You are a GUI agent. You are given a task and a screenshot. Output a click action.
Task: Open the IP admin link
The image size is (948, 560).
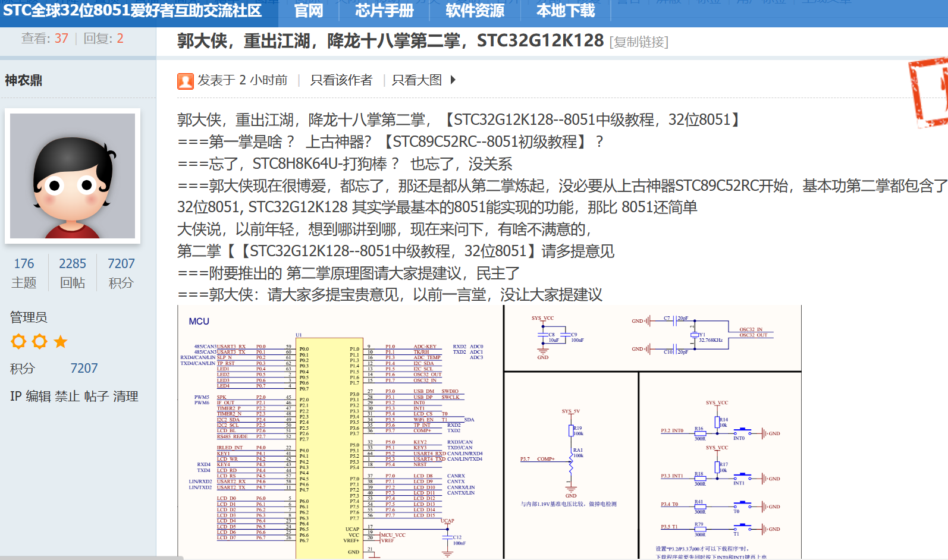coord(16,397)
